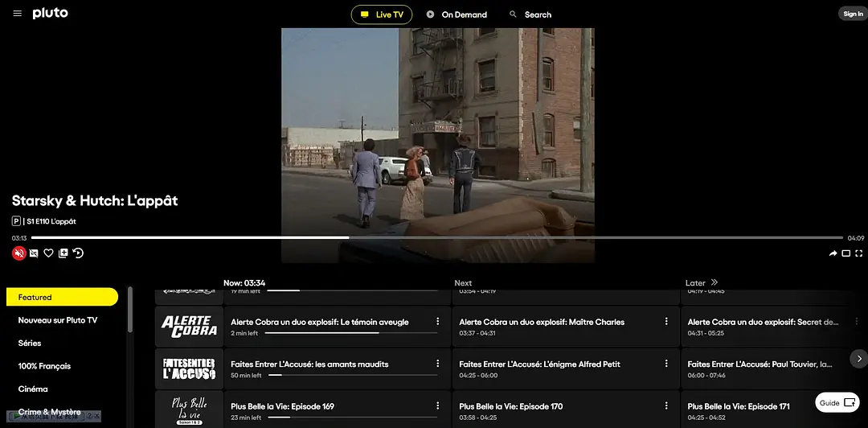This screenshot has height=428, width=868.
Task: Open options for Alerte Cobra: Le témoin aveugle
Action: 438,321
